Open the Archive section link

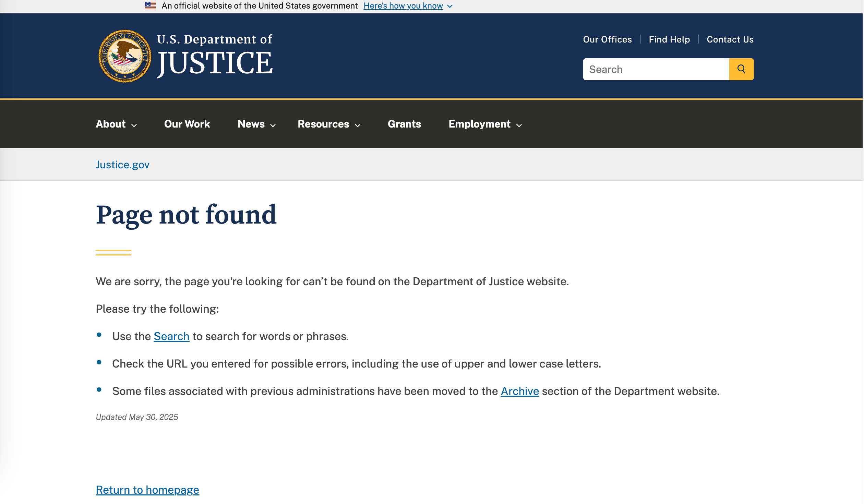coord(520,391)
